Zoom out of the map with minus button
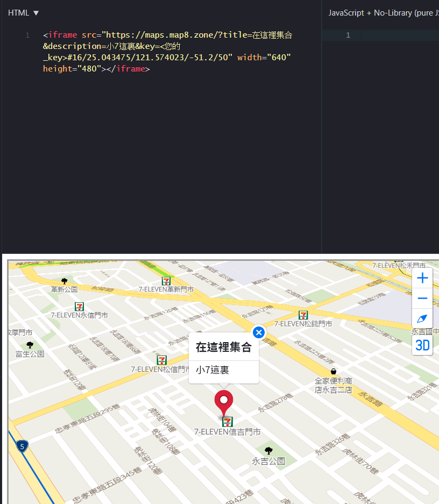This screenshot has height=504, width=439. pyautogui.click(x=423, y=299)
